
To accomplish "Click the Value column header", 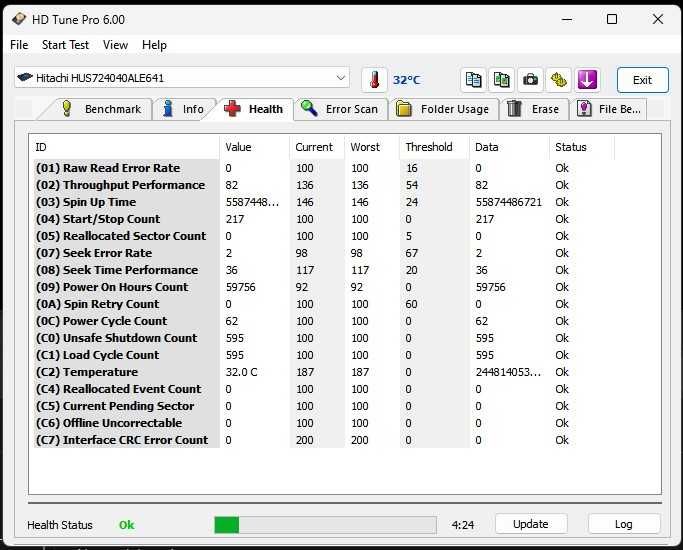I will click(255, 147).
